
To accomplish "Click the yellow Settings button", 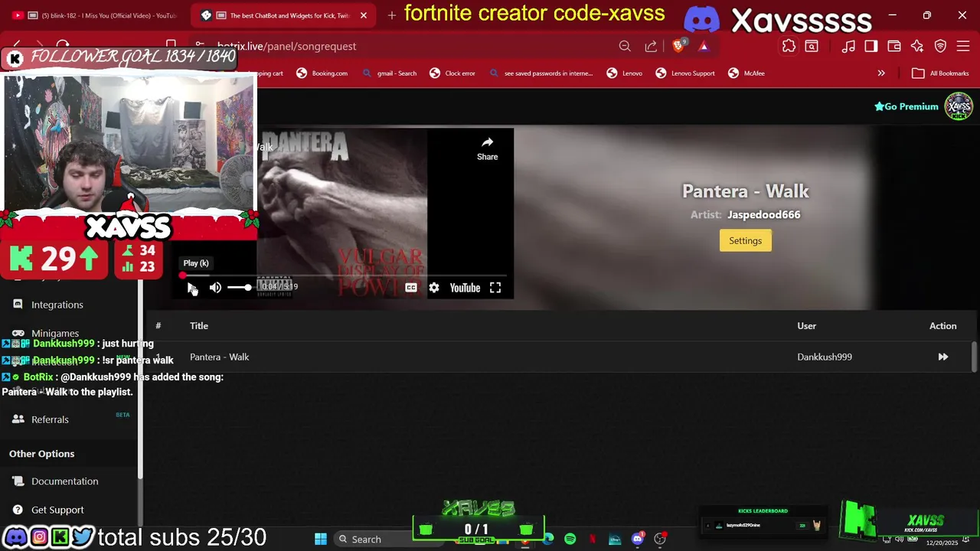I will coord(745,240).
